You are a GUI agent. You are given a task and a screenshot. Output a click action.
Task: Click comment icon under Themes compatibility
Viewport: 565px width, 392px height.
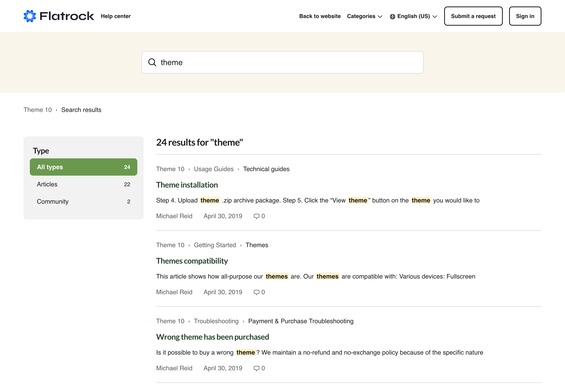coord(256,292)
